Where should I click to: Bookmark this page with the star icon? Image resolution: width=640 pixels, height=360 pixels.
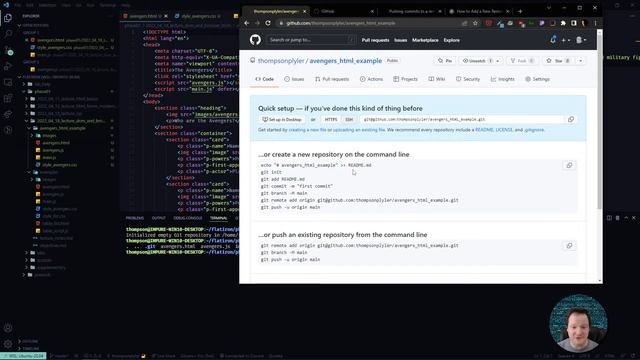pos(475,23)
